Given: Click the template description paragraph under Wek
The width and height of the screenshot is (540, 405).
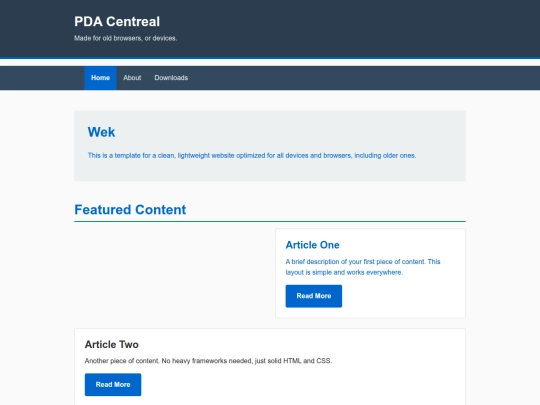Looking at the screenshot, I should [x=252, y=155].
